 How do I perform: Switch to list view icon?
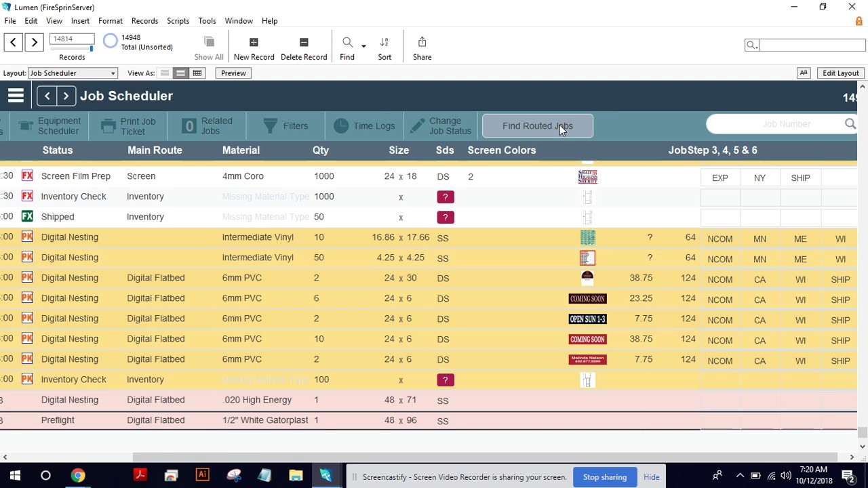point(180,73)
